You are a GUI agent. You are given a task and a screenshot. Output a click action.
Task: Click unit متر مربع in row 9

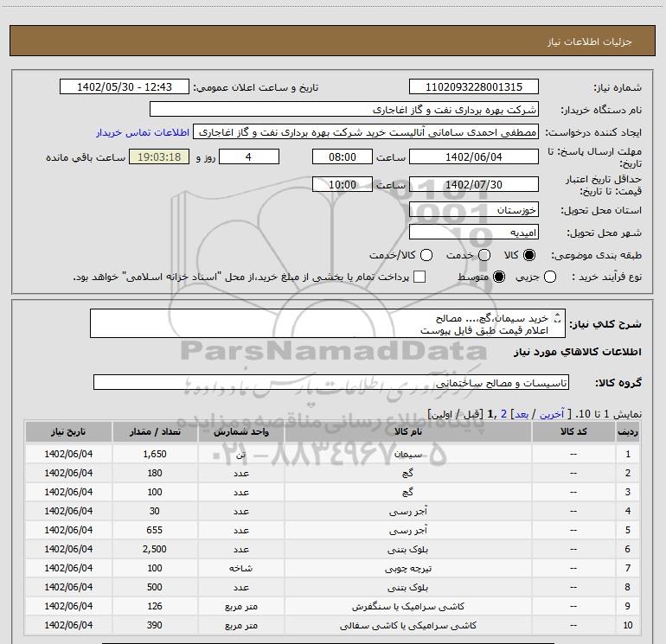point(240,606)
